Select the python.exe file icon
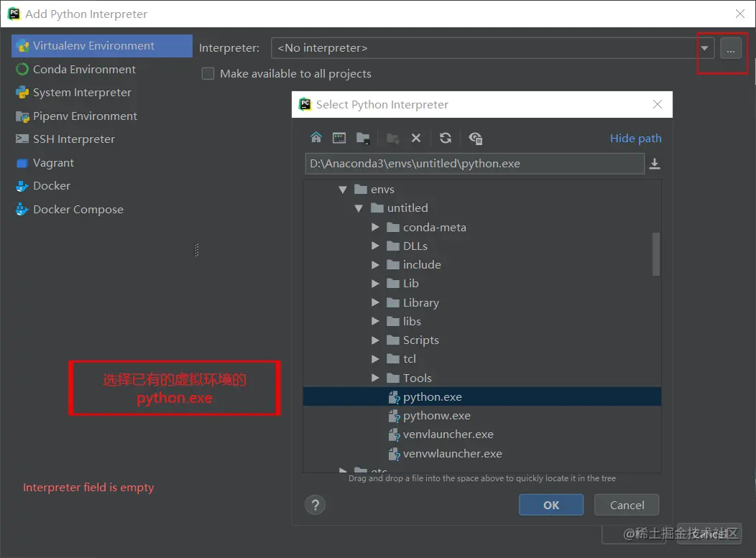The height and width of the screenshot is (558, 756). 394,397
